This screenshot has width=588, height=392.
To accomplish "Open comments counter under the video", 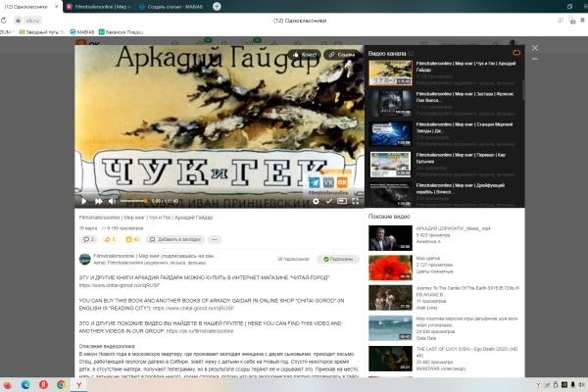I will click(x=88, y=239).
